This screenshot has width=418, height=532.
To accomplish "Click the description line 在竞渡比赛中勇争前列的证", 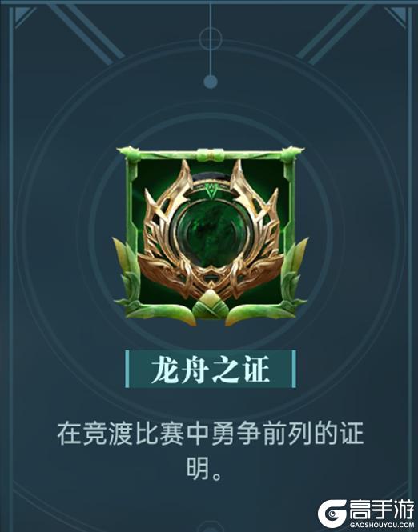I will click(211, 434).
